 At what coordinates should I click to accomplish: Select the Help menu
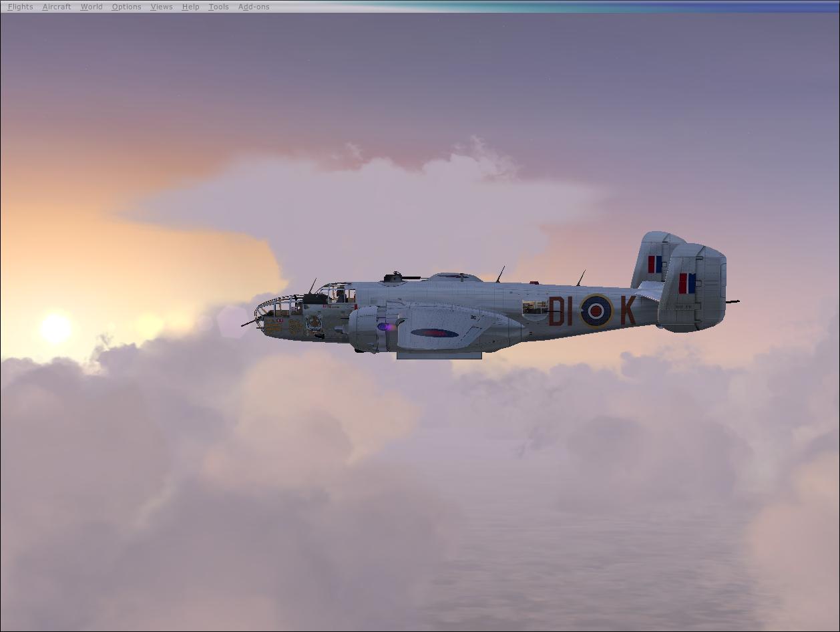click(x=190, y=7)
